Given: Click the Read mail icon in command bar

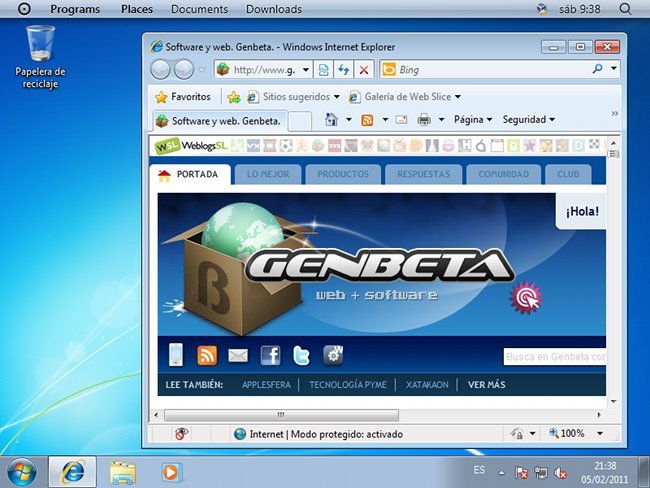Looking at the screenshot, I should pos(401,119).
